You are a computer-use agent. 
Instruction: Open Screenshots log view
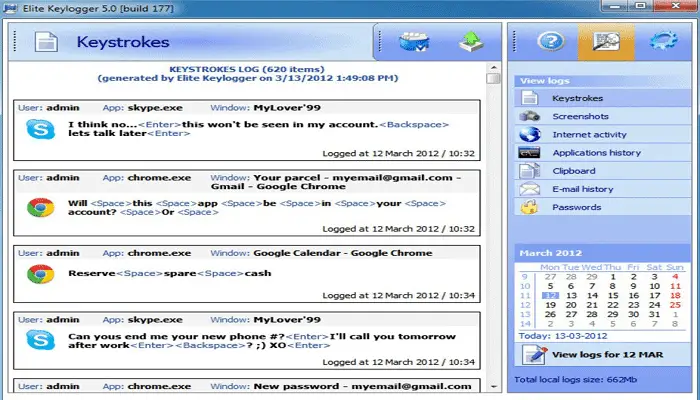603,116
